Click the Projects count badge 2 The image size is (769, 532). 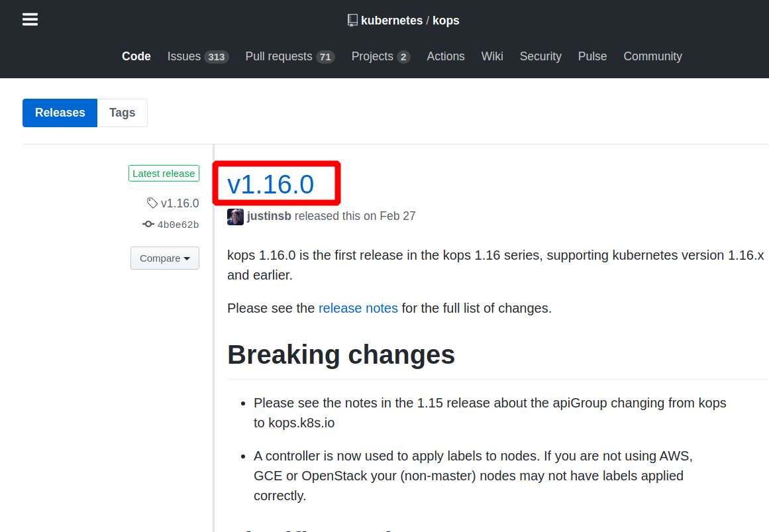403,57
